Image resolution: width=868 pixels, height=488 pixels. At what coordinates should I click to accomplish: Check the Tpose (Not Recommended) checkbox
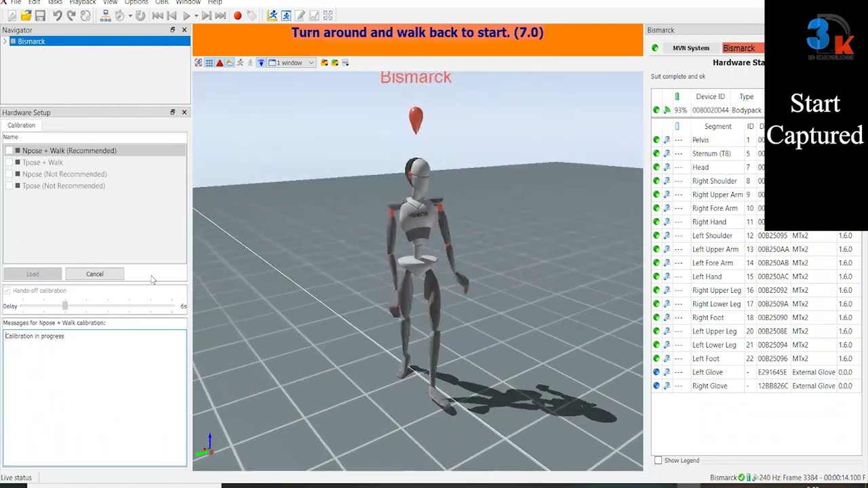(9, 185)
